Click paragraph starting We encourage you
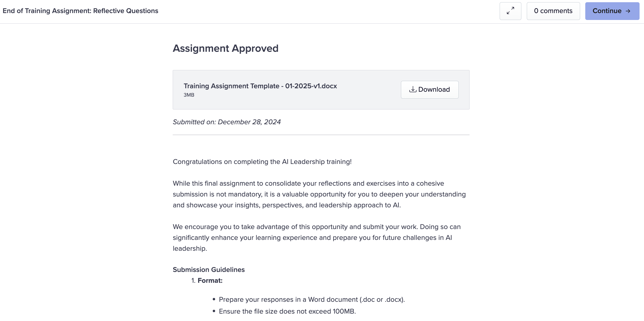This screenshot has height=321, width=644. pos(316,237)
